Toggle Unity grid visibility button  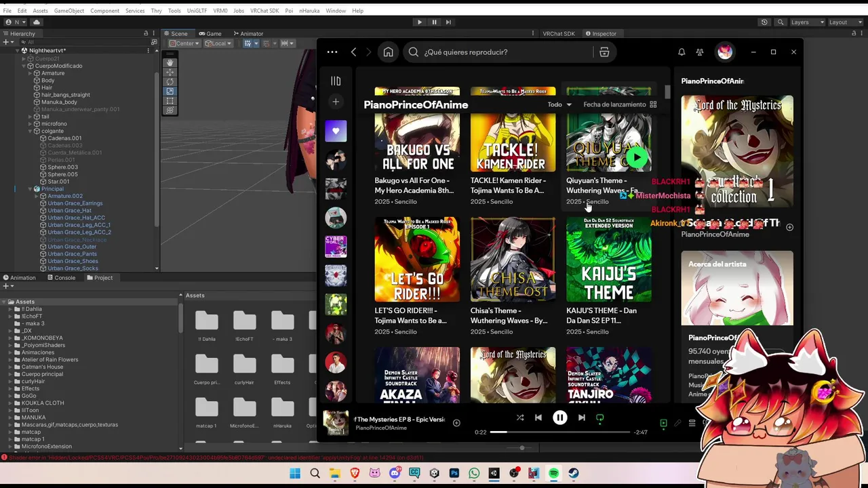coord(248,43)
